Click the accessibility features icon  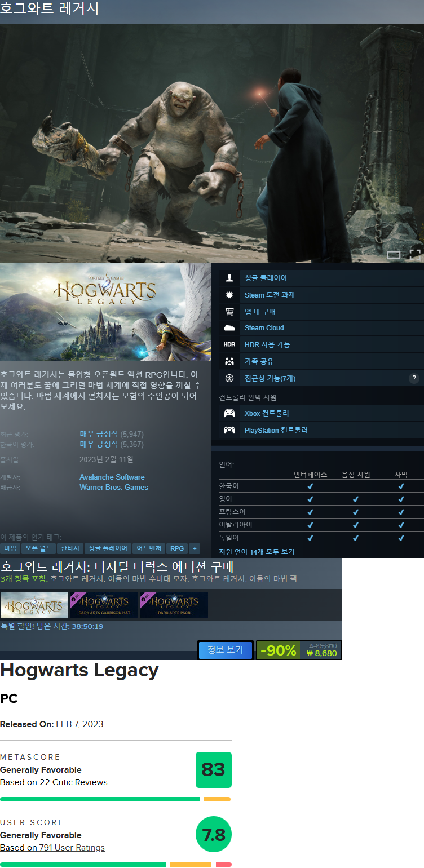[x=229, y=378]
